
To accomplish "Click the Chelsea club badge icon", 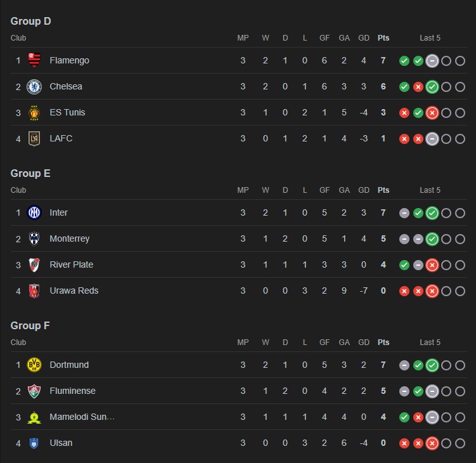I will 34,87.
